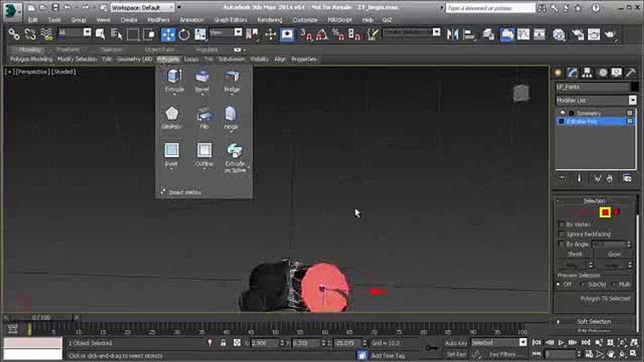Click Bind to Space Warp icon
The width and height of the screenshot is (644, 362).
(x=46, y=34)
